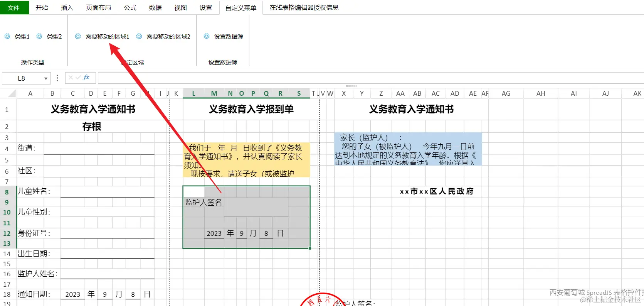Click the 义务教育入学报到单 title cell
The image size is (644, 306).
coord(251,109)
